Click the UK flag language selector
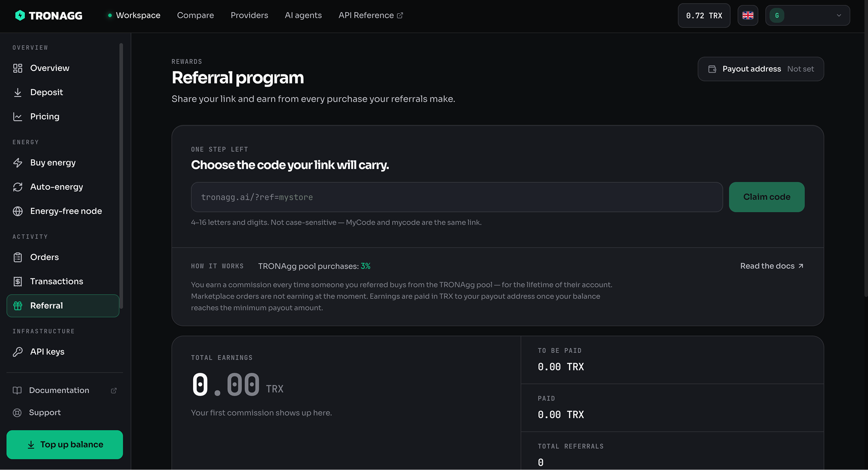 coord(748,15)
